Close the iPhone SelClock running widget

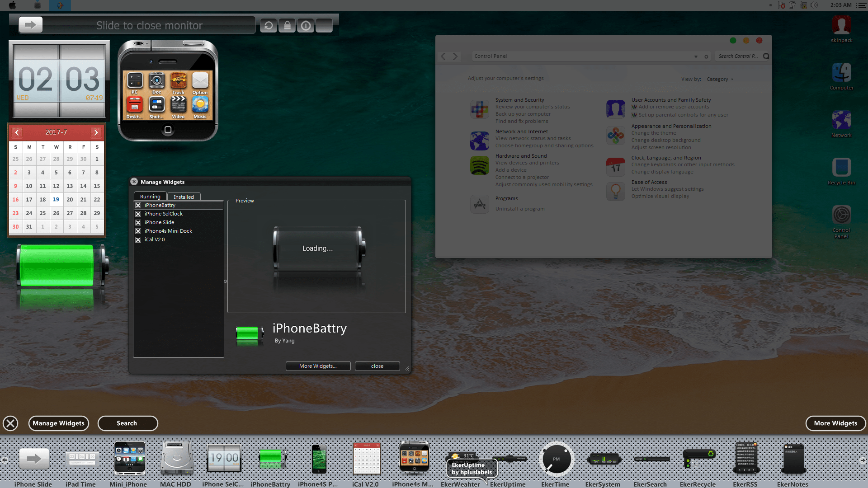pos(138,214)
